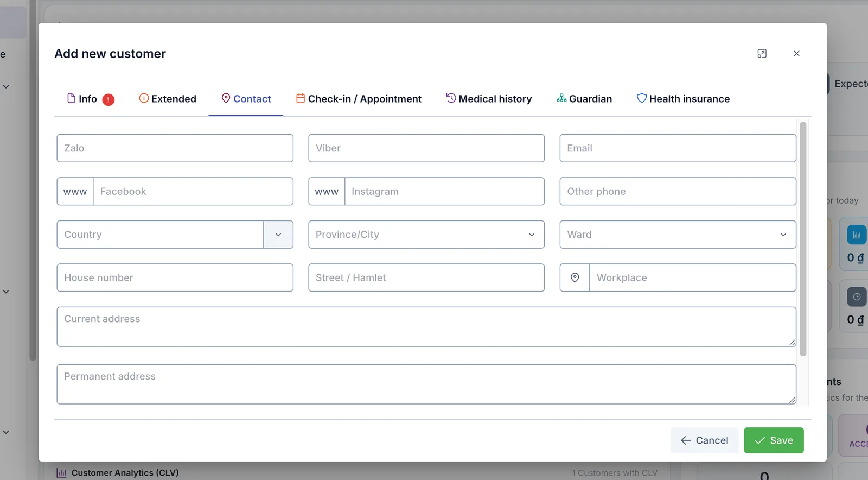Click the www prefix of Facebook field
Viewport: 868px width, 480px height.
pos(75,191)
